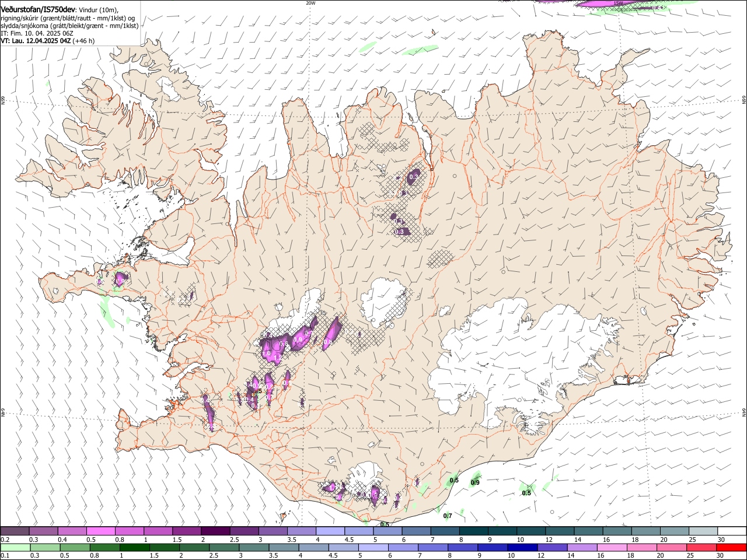
Task: Click the 'slydda/snjókoma' legend description line
Action: point(69,26)
